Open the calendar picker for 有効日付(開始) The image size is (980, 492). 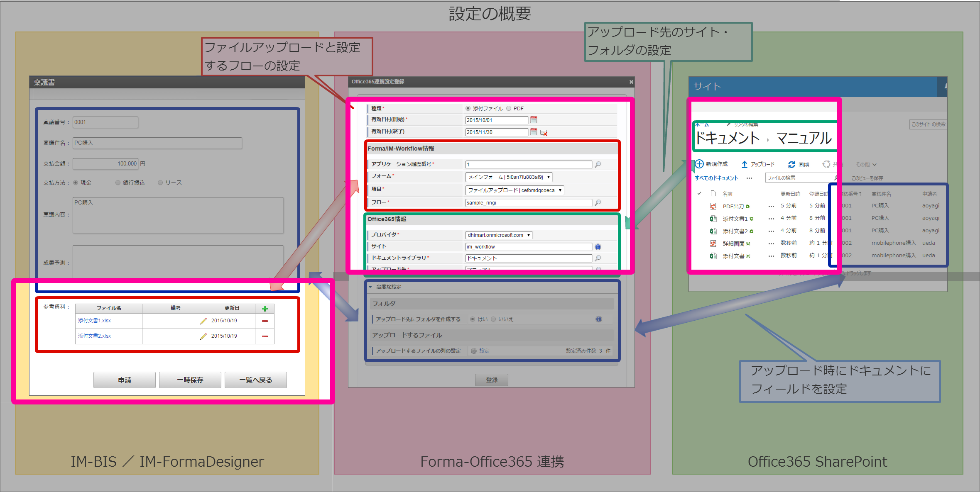click(x=534, y=120)
